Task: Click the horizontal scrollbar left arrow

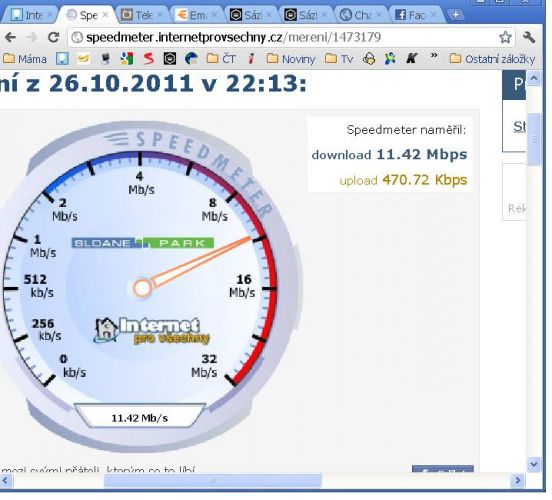Action: click(x=6, y=480)
